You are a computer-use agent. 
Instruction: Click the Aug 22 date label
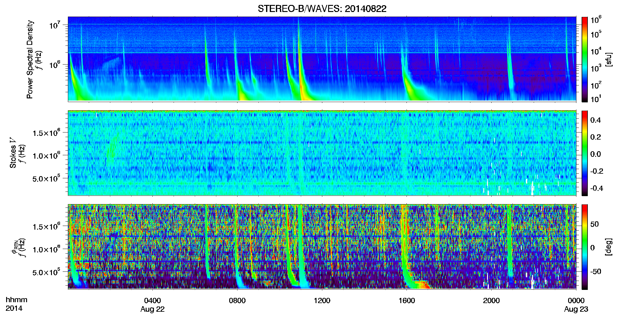click(152, 309)
